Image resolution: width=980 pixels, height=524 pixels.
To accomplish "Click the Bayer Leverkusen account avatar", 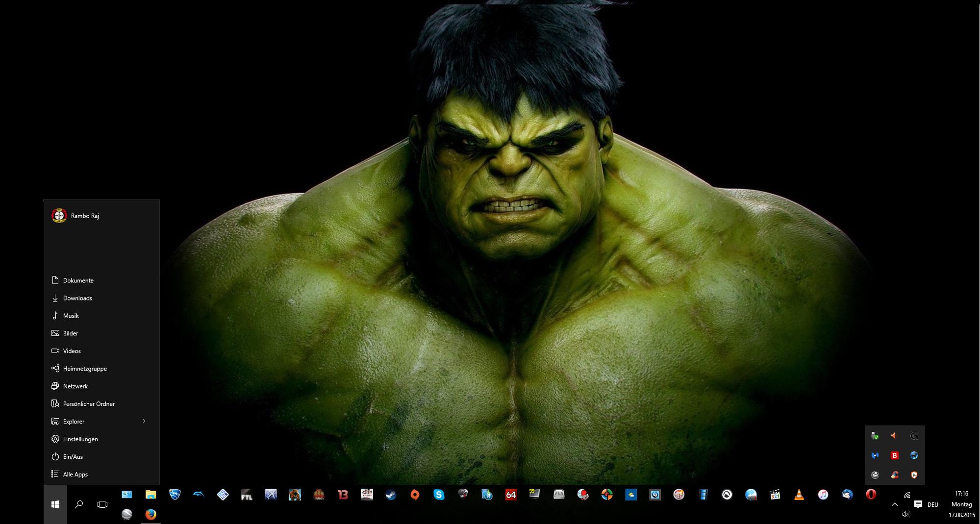I will coord(59,216).
